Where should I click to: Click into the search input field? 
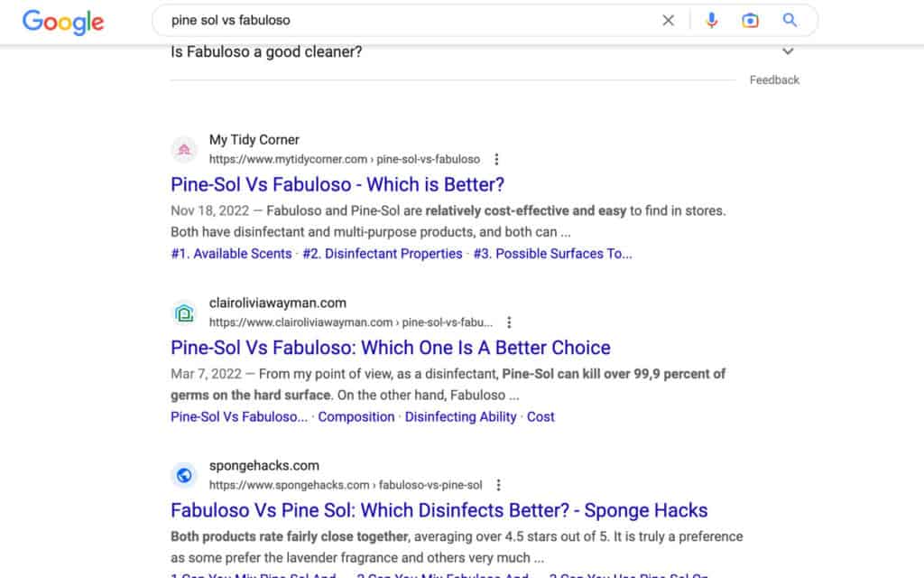pyautogui.click(x=406, y=21)
